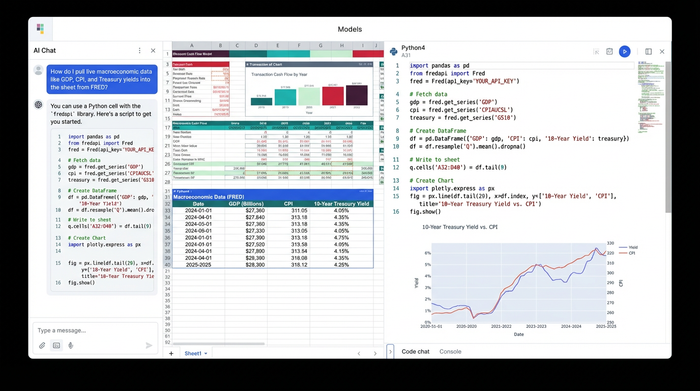The image size is (700, 391).
Task: Click the 'AI Chat' panel title
Action: pyautogui.click(x=45, y=50)
